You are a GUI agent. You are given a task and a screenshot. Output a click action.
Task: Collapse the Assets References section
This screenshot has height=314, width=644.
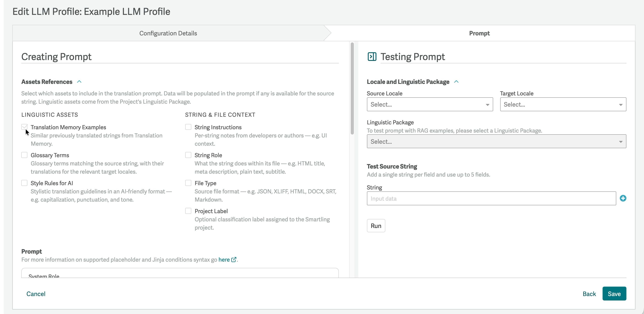[x=79, y=82]
